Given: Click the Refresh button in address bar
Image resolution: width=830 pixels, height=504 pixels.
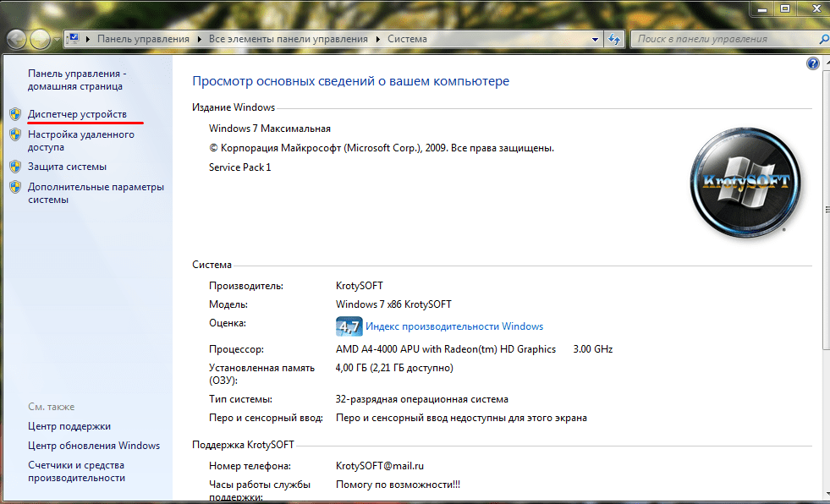Looking at the screenshot, I should click(x=614, y=39).
